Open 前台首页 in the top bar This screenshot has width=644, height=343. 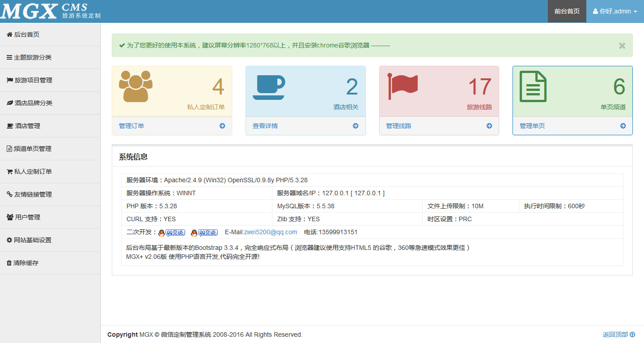pyautogui.click(x=567, y=11)
